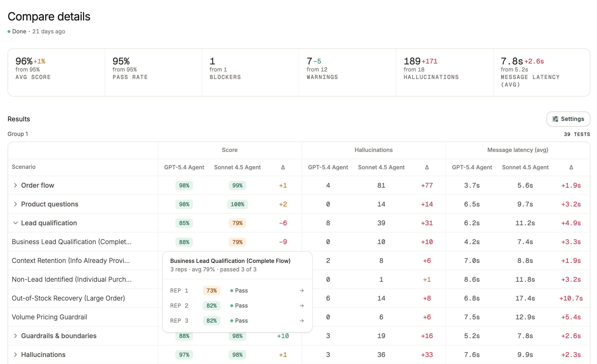597x364 pixels.
Task: Click the Avg Score 96% summary card
Action: (56, 72)
